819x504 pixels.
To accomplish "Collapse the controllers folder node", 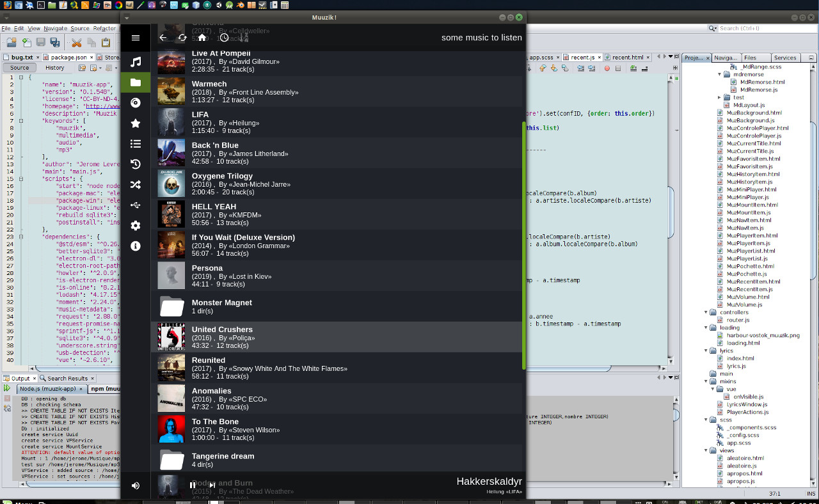I will [x=706, y=312].
